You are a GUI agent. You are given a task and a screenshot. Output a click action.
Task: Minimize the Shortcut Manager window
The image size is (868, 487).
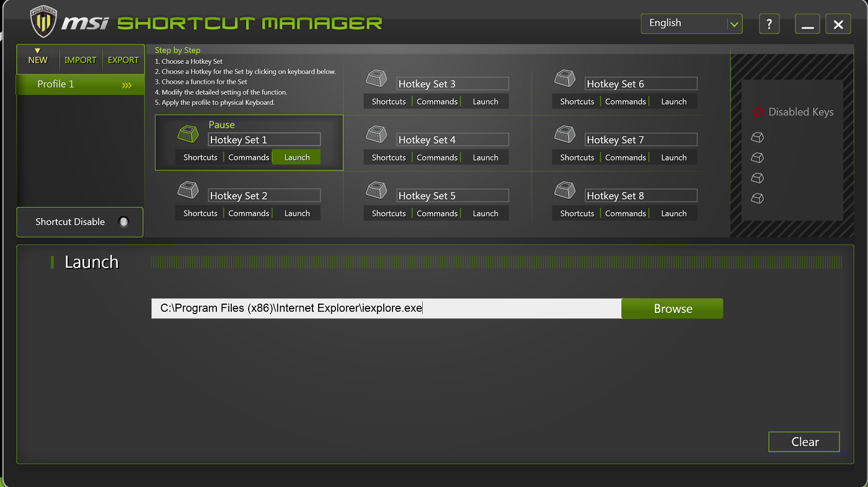point(807,24)
